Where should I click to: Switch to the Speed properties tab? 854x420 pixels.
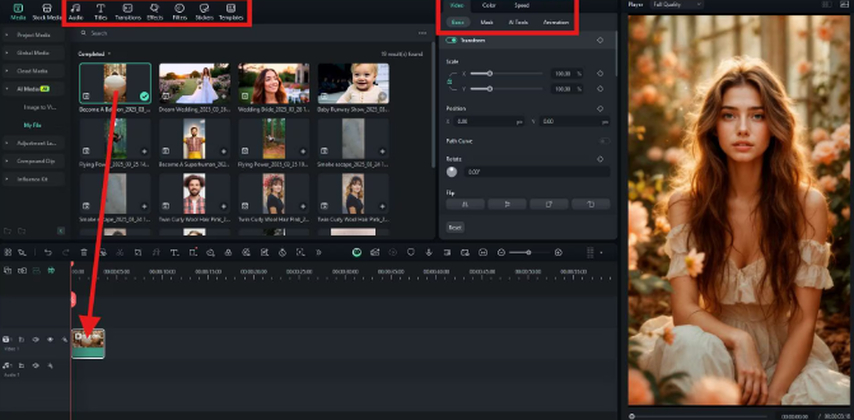521,5
